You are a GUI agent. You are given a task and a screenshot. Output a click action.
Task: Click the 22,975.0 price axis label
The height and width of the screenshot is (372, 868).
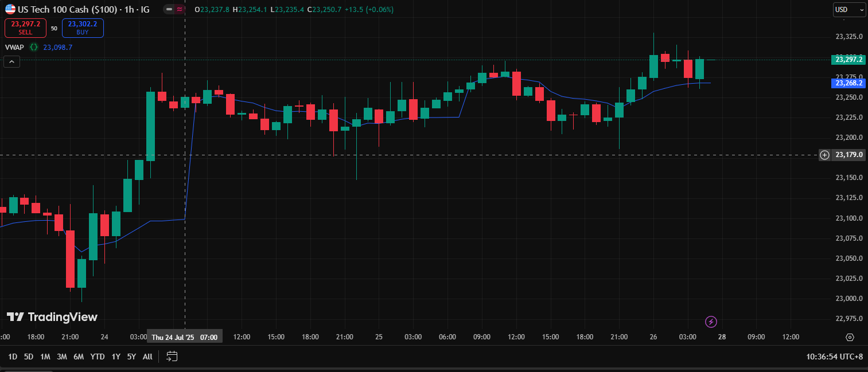tap(850, 319)
